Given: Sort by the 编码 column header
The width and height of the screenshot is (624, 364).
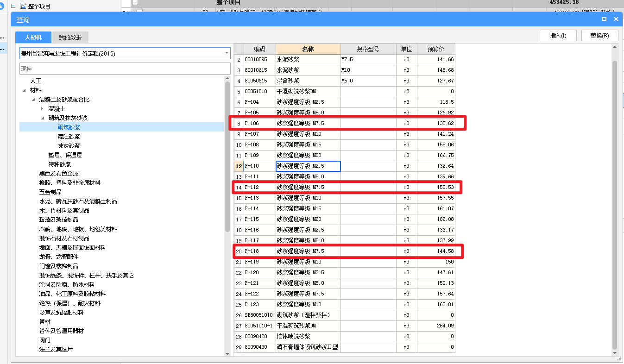Looking at the screenshot, I should [259, 49].
